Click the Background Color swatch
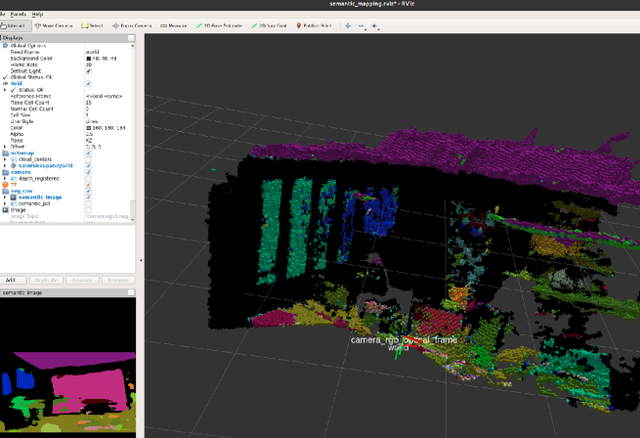The width and height of the screenshot is (640, 438). point(89,58)
